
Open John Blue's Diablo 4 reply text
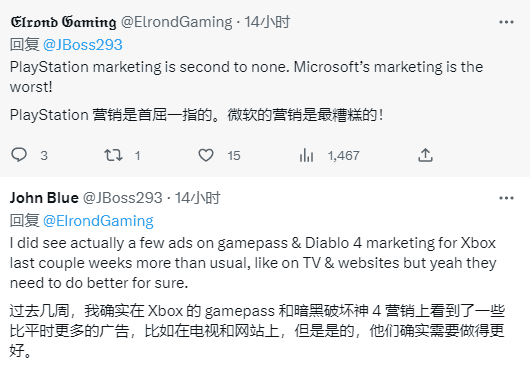(253, 263)
